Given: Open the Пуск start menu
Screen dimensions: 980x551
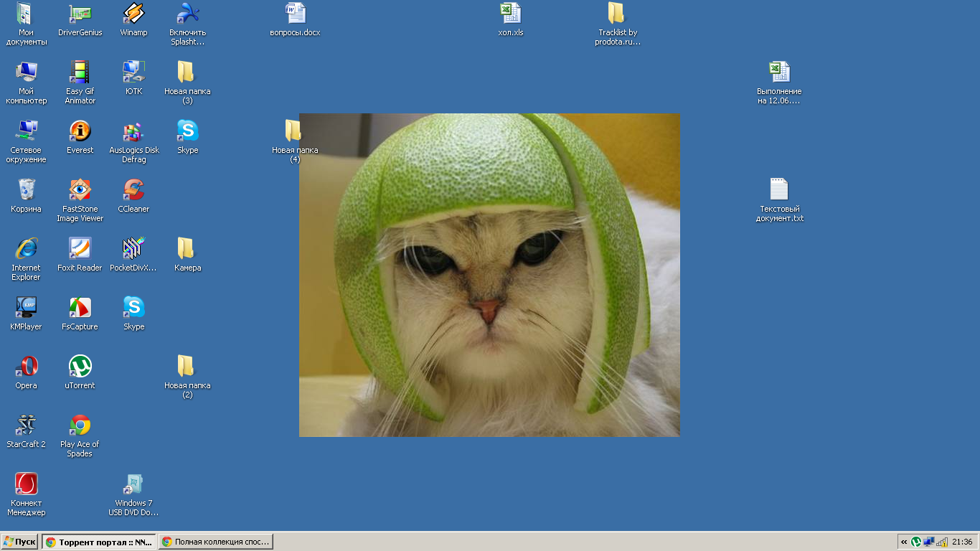Looking at the screenshot, I should [x=20, y=542].
